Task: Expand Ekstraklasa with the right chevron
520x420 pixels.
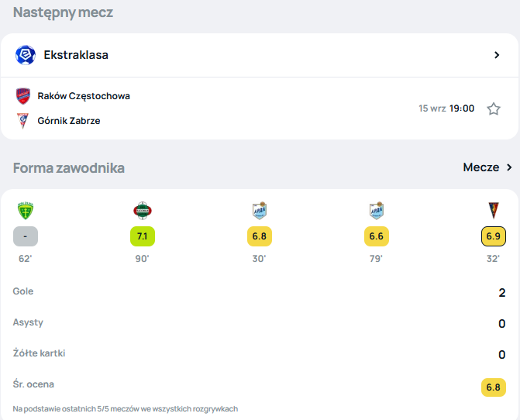Action: tap(497, 55)
